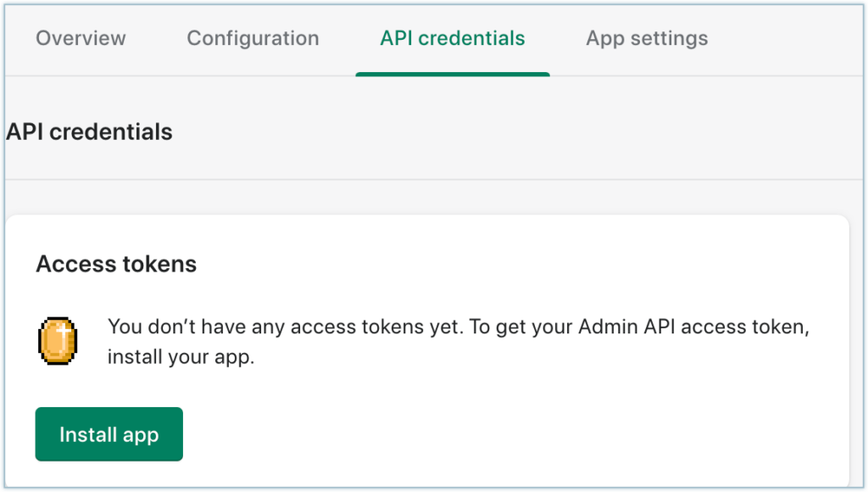This screenshot has height=492, width=868.
Task: Open the Overview tab
Action: tap(81, 38)
